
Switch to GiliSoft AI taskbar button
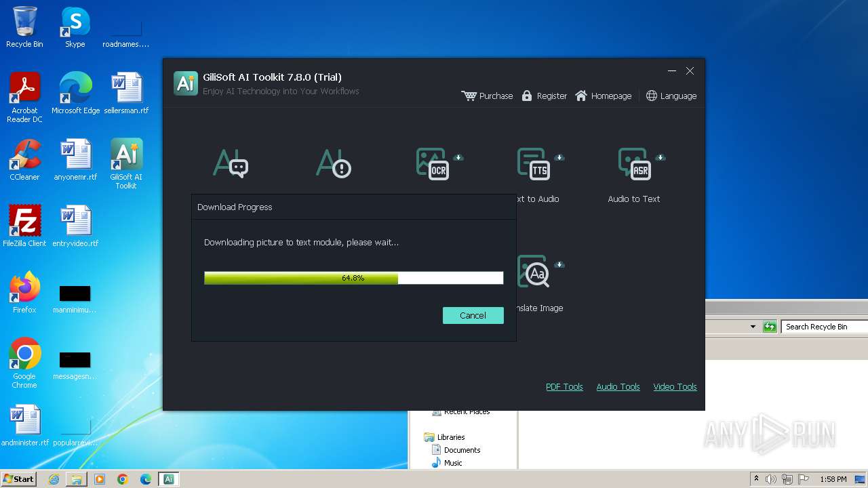click(169, 479)
